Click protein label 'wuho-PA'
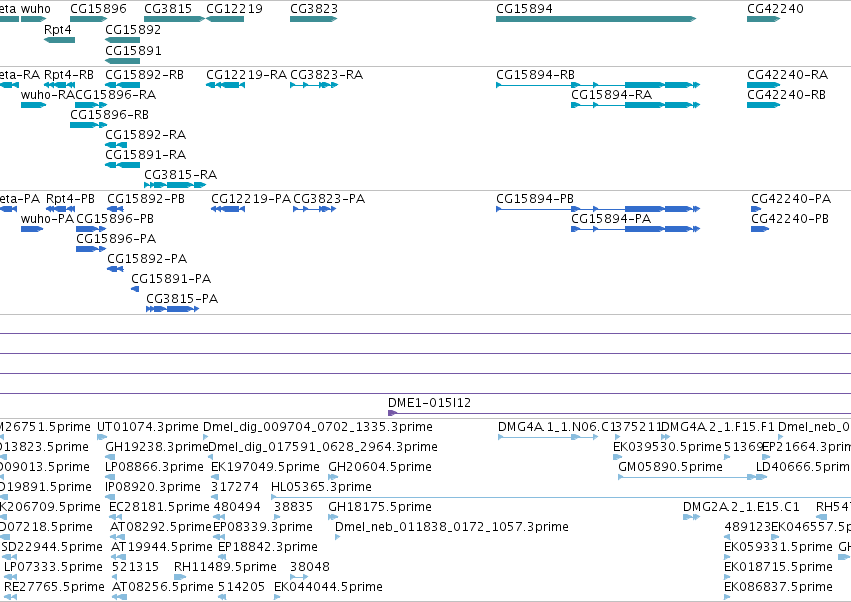This screenshot has height=602, width=851. 47,219
